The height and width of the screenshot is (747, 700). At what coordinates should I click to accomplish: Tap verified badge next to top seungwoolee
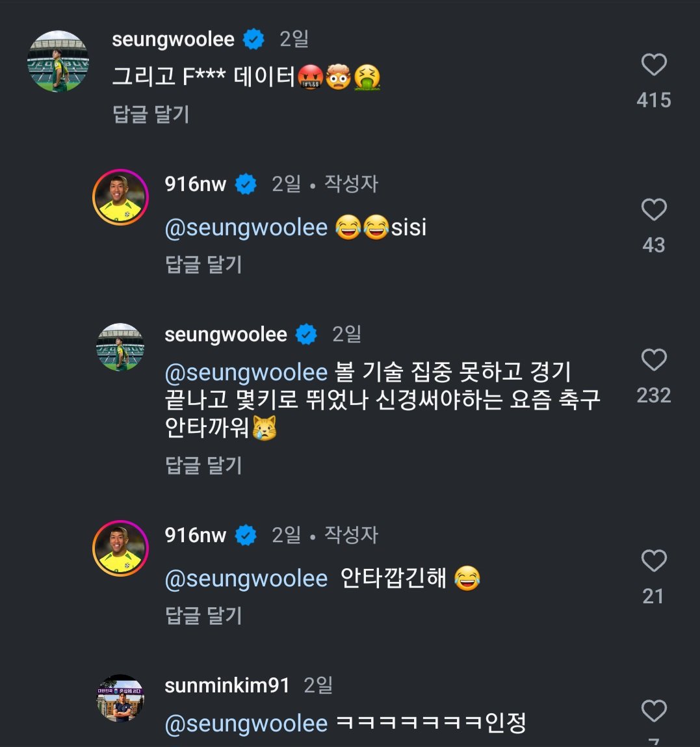[253, 40]
